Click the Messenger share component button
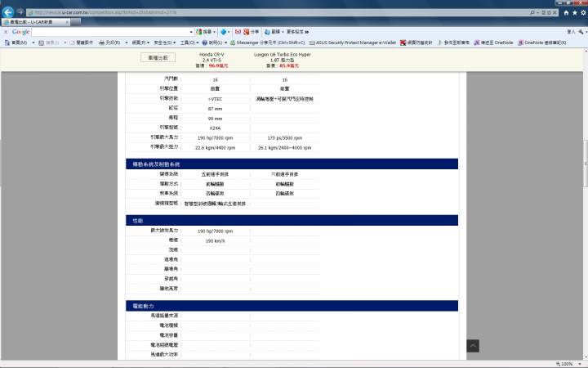 pos(267,43)
